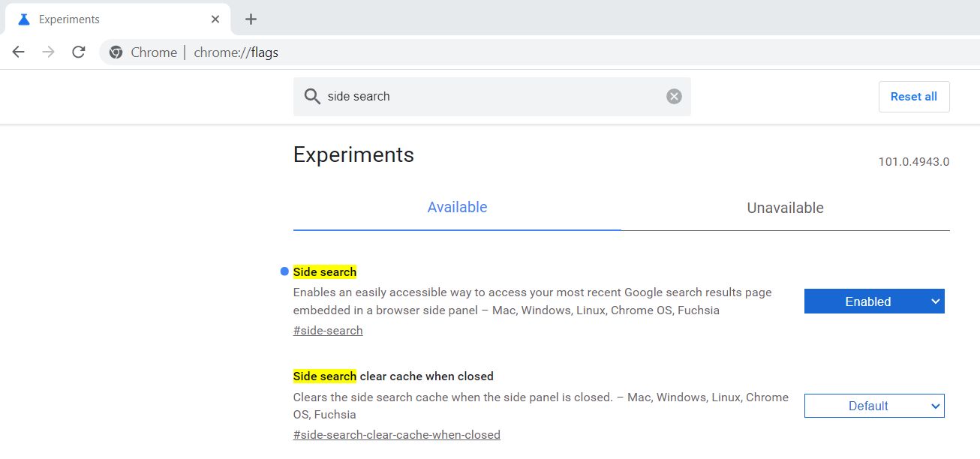
Task: Open the Default dropdown for clear cache flag
Action: click(873, 405)
